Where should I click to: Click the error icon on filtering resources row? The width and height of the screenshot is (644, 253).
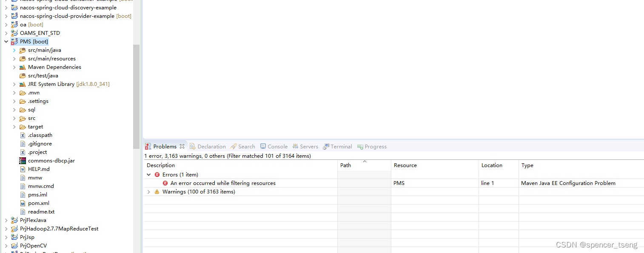pos(166,183)
